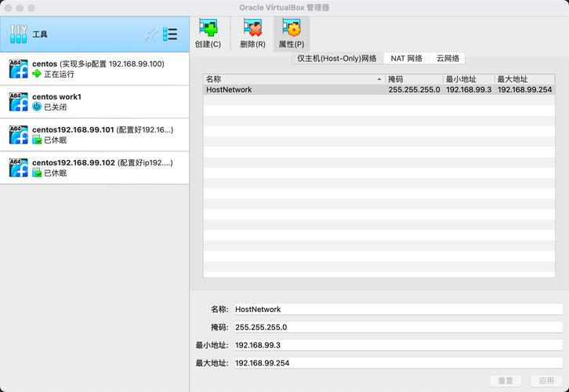Screen dimensions: 569x392
Task: Click the 192.168.99.3 cell in table
Action: tap(469, 89)
